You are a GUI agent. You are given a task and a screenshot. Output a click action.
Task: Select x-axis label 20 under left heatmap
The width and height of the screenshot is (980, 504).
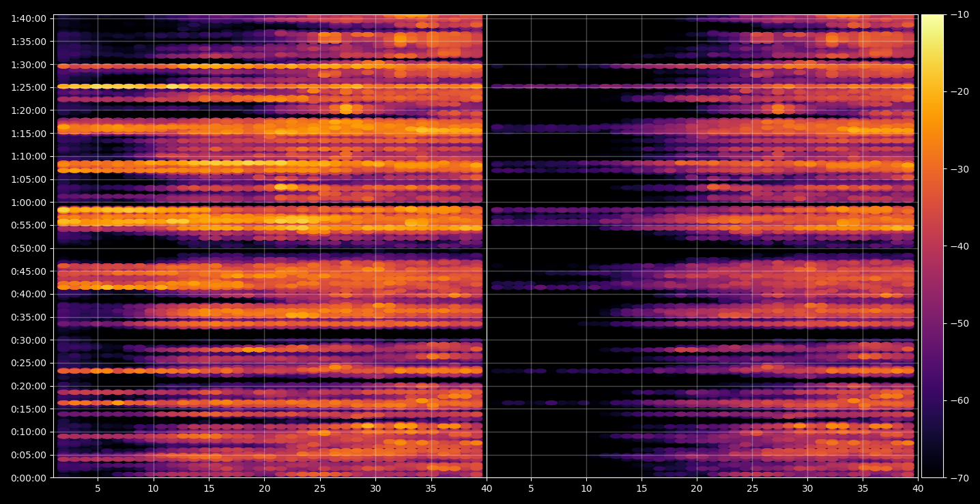coord(265,489)
